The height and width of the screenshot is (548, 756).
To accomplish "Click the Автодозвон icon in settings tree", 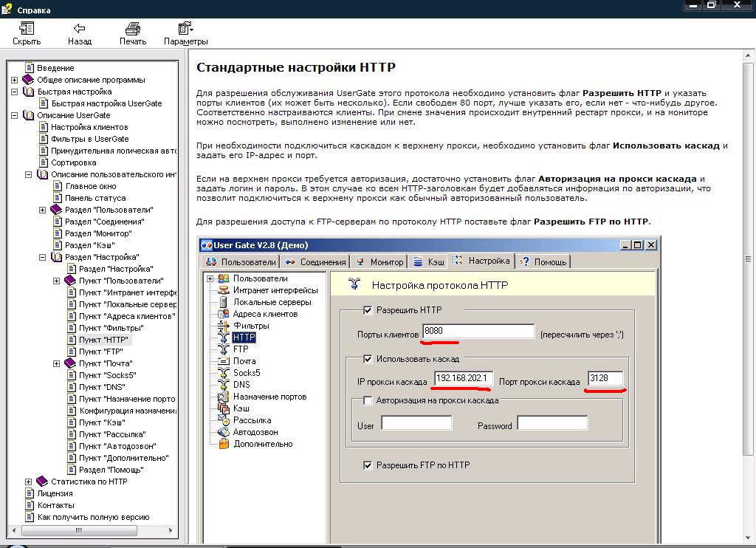I will click(x=223, y=432).
